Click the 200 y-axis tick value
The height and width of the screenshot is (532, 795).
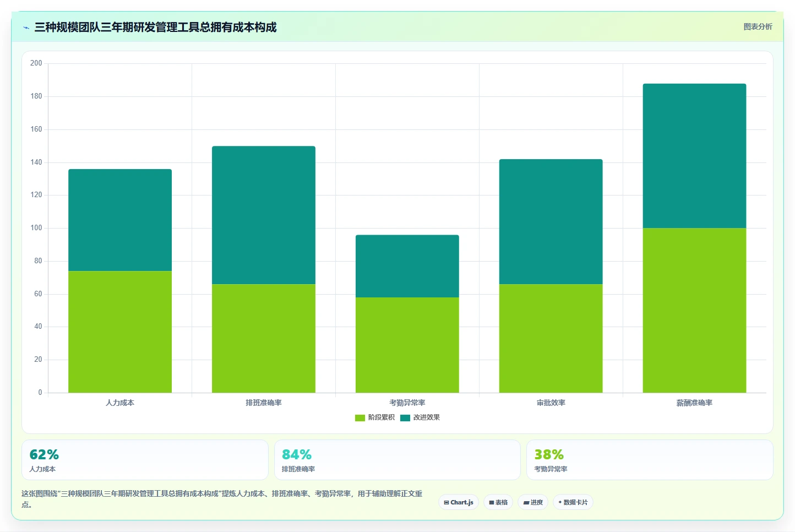coord(36,63)
